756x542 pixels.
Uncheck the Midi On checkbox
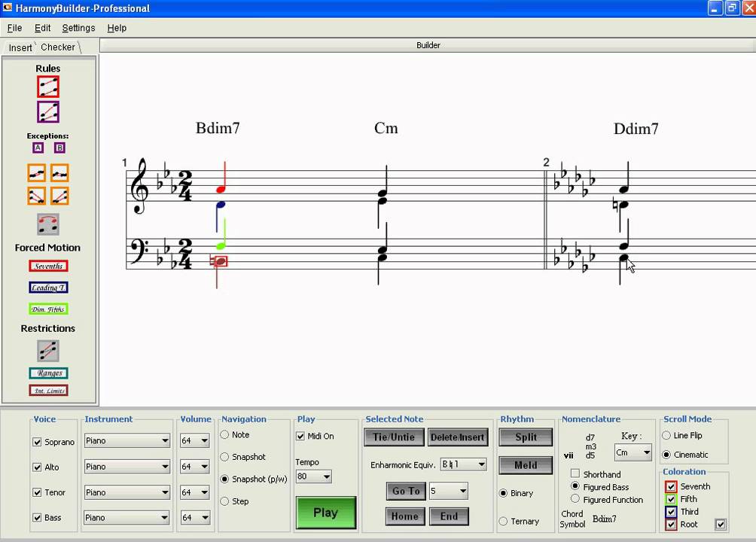(x=301, y=436)
